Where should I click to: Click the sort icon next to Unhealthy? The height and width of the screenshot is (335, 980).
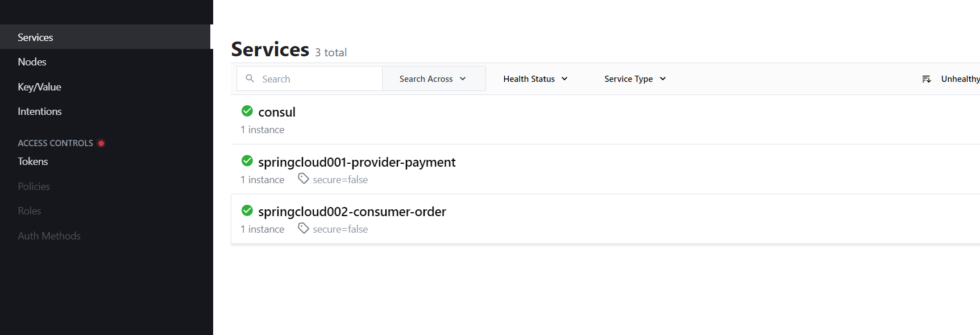tap(927, 79)
